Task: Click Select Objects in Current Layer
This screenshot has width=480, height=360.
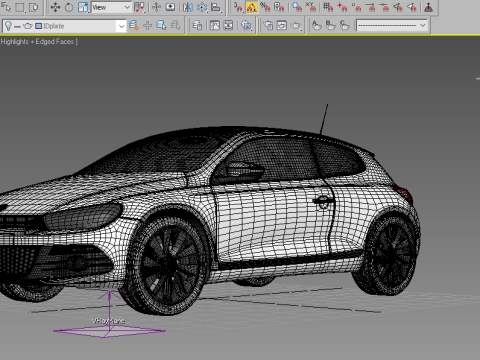Action: point(175,25)
